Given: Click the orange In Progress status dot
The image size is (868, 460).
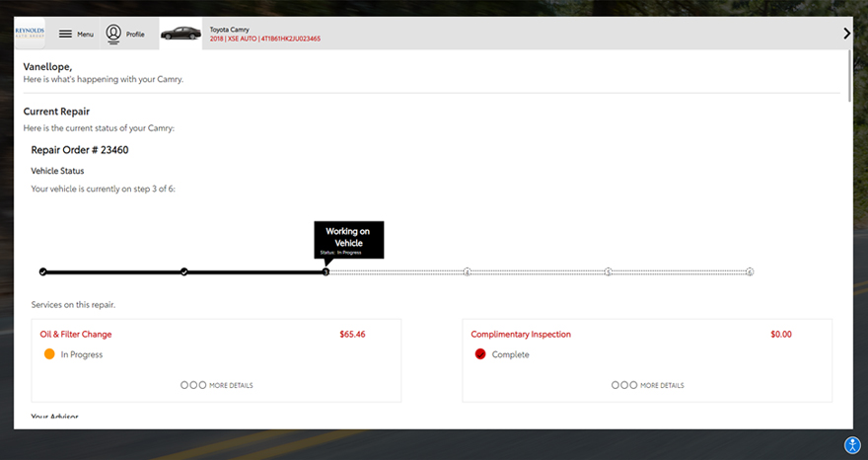Looking at the screenshot, I should click(48, 354).
